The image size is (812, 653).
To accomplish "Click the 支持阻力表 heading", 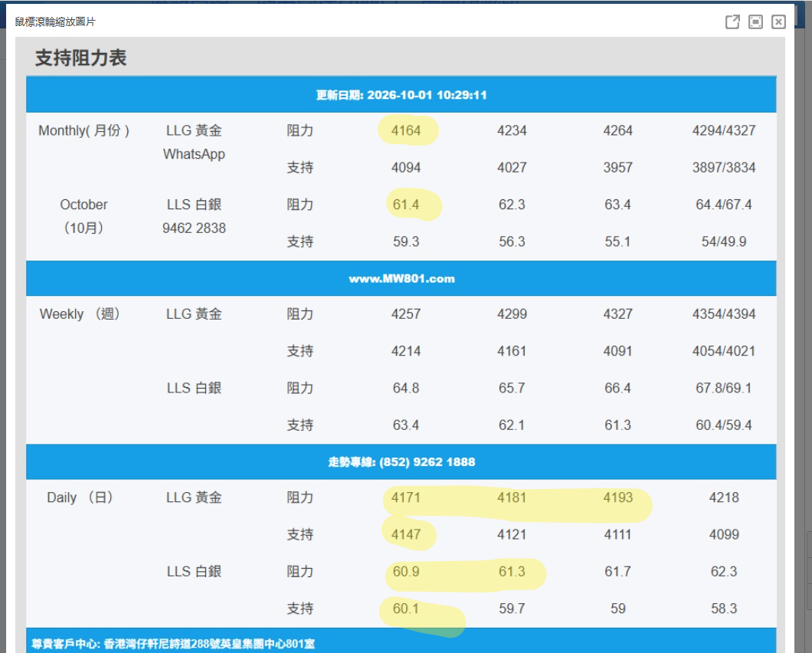I will click(80, 57).
